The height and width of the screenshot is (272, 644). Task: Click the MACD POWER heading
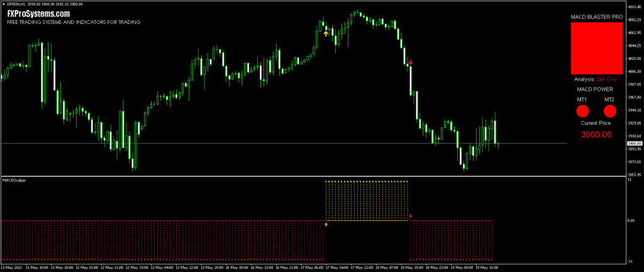click(x=596, y=89)
